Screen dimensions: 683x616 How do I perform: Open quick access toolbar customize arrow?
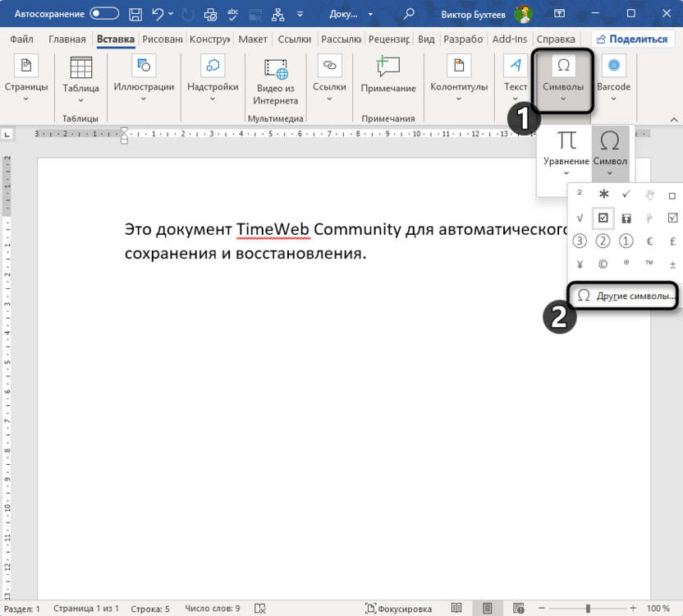(x=300, y=15)
